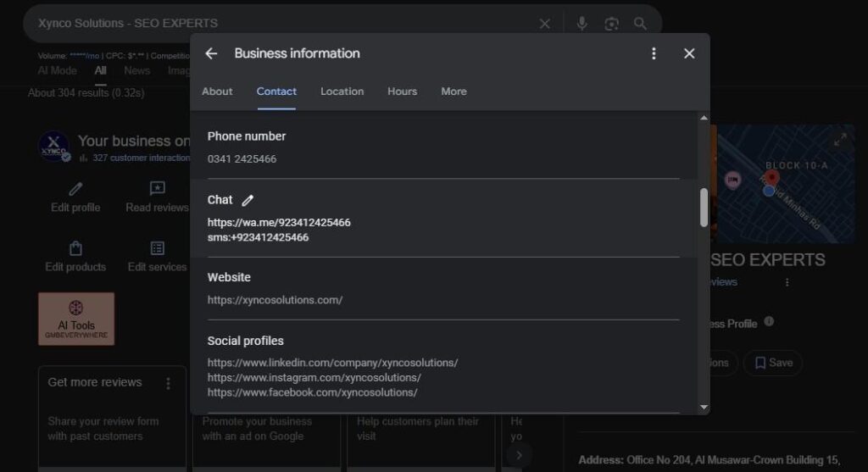Image resolution: width=868 pixels, height=472 pixels.
Task: Open the three-dot menu in Business information
Action: 654,53
